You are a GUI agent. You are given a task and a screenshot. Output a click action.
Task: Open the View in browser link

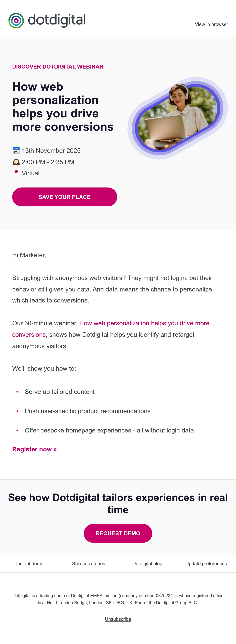pos(211,24)
